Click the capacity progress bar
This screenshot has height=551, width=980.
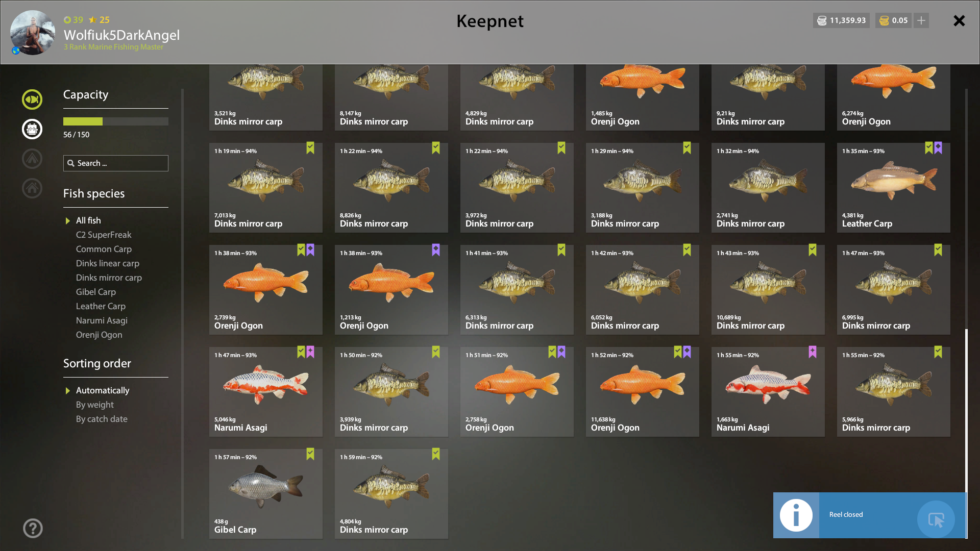pos(116,121)
